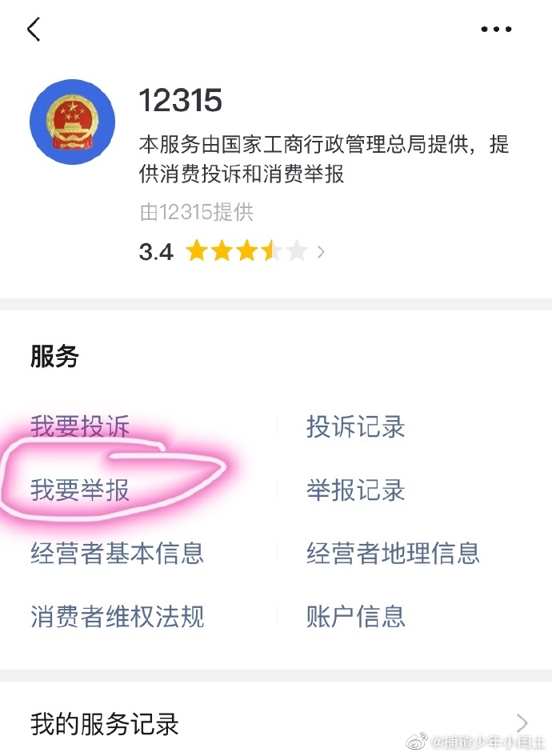
Task: Tap 由12315提供 provider label
Action: pos(196,212)
